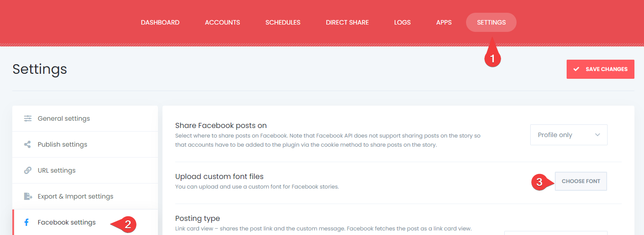Click the Publish settings share icon
Viewport: 644px width, 235px height.
pos(28,144)
